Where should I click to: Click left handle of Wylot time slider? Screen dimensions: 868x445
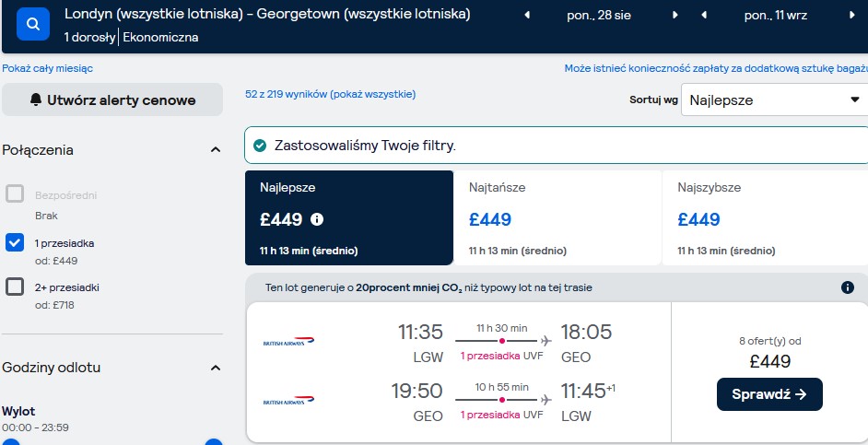[x=10, y=441]
